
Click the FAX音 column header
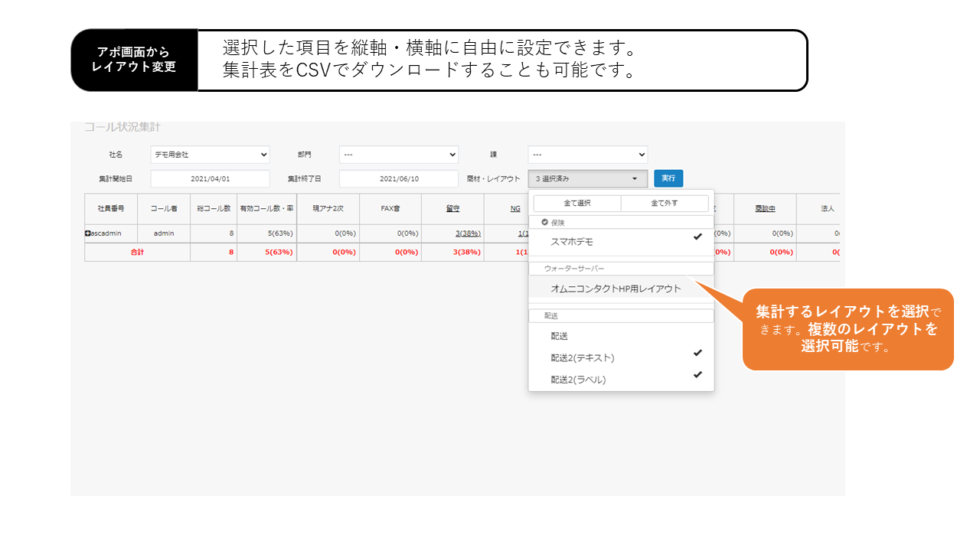click(390, 208)
